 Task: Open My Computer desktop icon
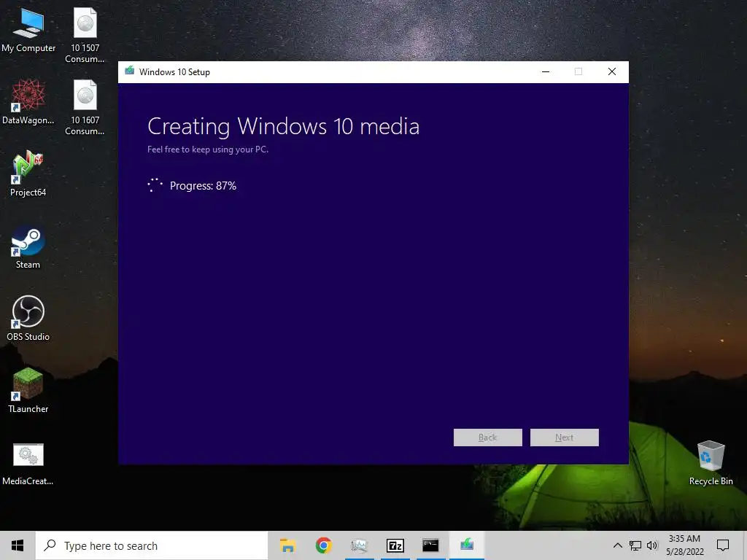(28, 31)
